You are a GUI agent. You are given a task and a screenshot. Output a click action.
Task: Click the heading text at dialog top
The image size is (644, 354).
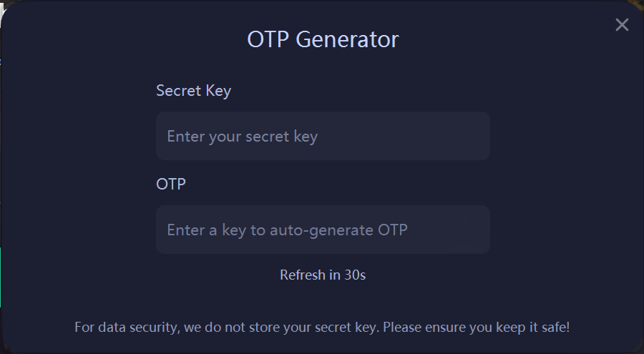323,39
